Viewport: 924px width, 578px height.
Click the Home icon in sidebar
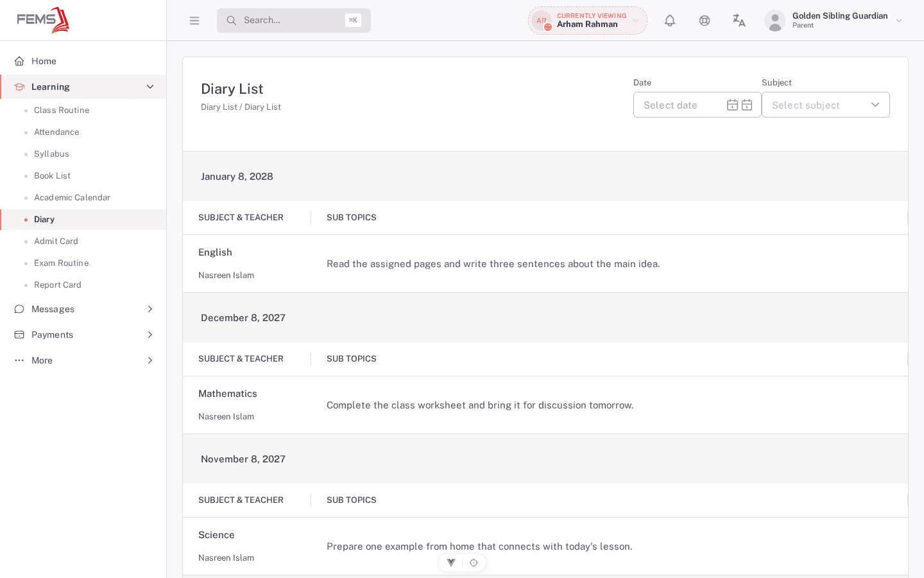[19, 61]
